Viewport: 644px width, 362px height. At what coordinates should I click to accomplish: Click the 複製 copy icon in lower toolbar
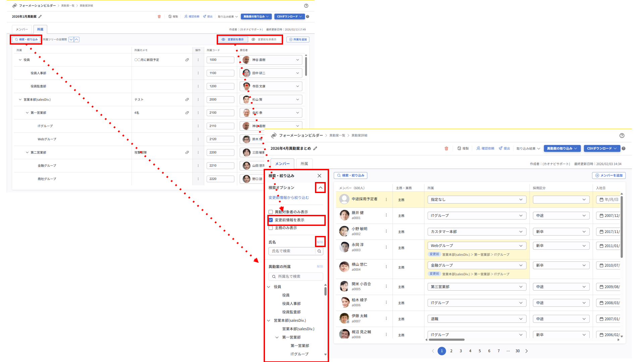tap(459, 148)
